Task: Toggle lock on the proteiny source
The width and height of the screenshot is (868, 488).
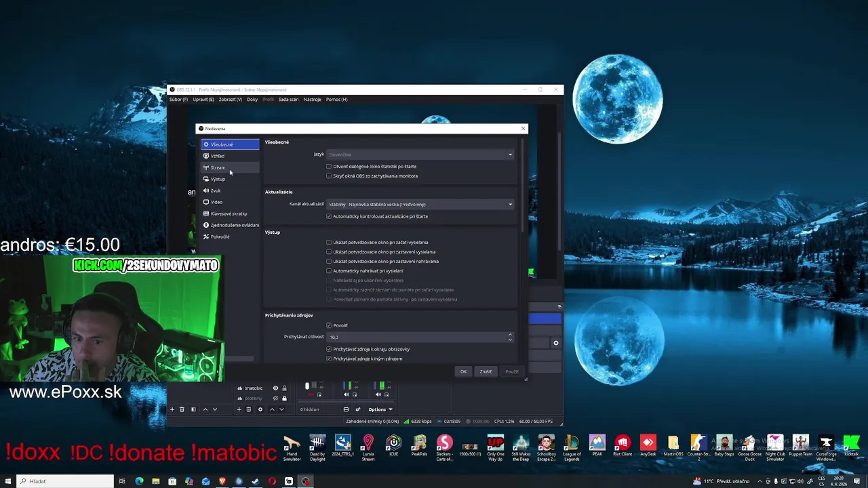Action: pyautogui.click(x=284, y=398)
